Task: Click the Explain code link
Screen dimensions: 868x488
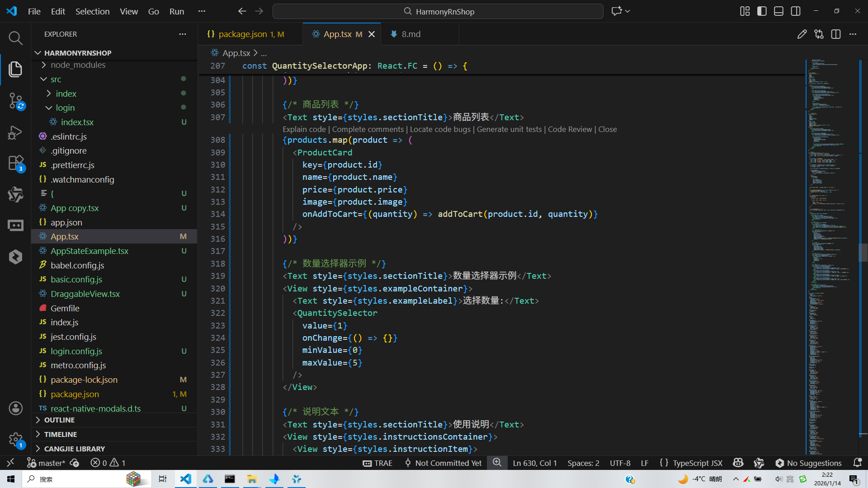Action: pos(304,129)
